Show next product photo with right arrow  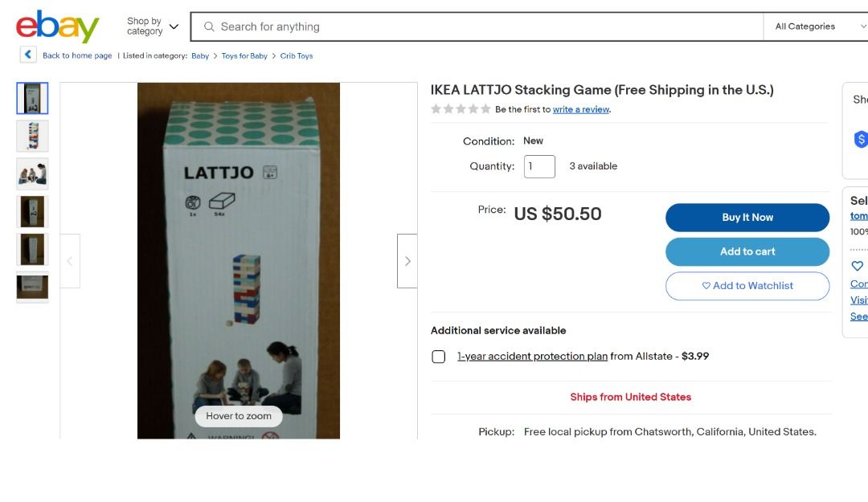pyautogui.click(x=407, y=260)
